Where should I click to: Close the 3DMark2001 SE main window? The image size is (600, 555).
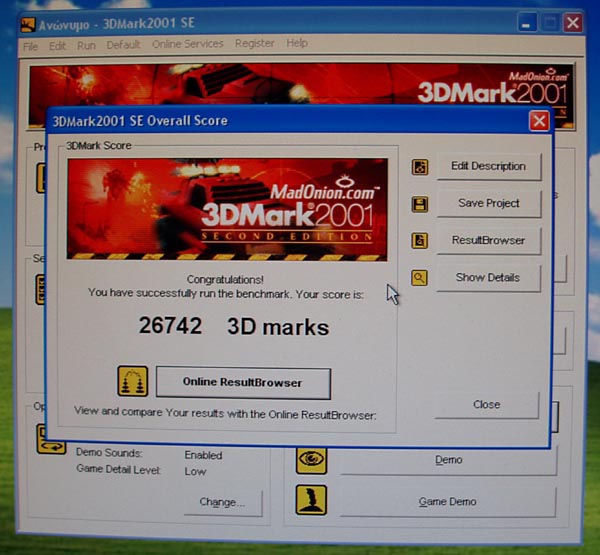pyautogui.click(x=573, y=23)
